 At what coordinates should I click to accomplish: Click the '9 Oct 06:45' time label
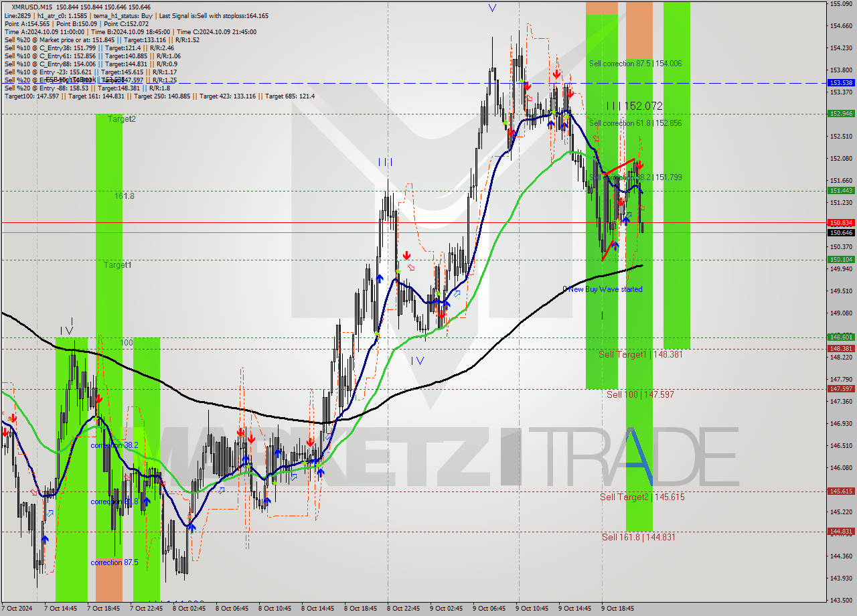click(490, 609)
